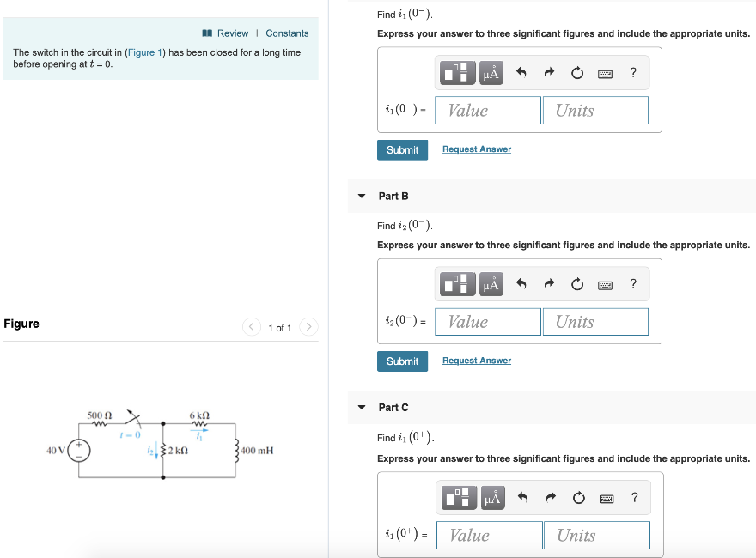The height and width of the screenshot is (558, 756).
Task: Open the Figure 1 link in problem text
Action: tap(144, 52)
